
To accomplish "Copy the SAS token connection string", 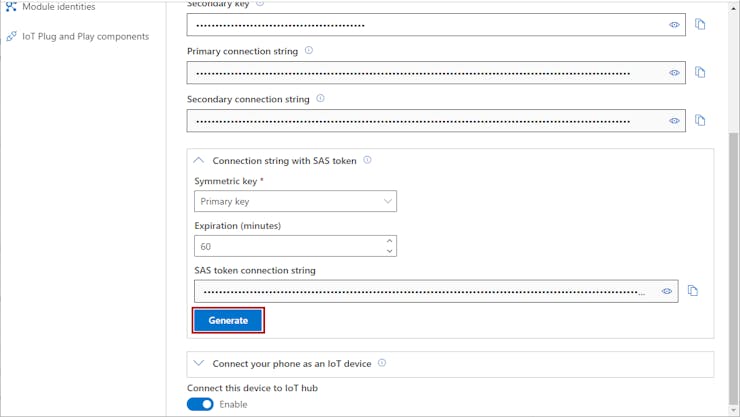I will coord(692,291).
